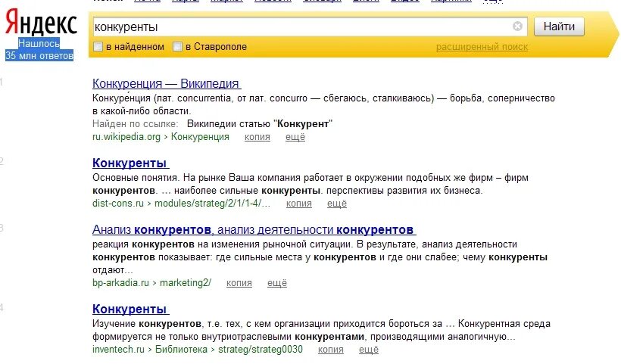Click the Найден по ссылке text
Screen dimensions: 621x364
pos(135,124)
